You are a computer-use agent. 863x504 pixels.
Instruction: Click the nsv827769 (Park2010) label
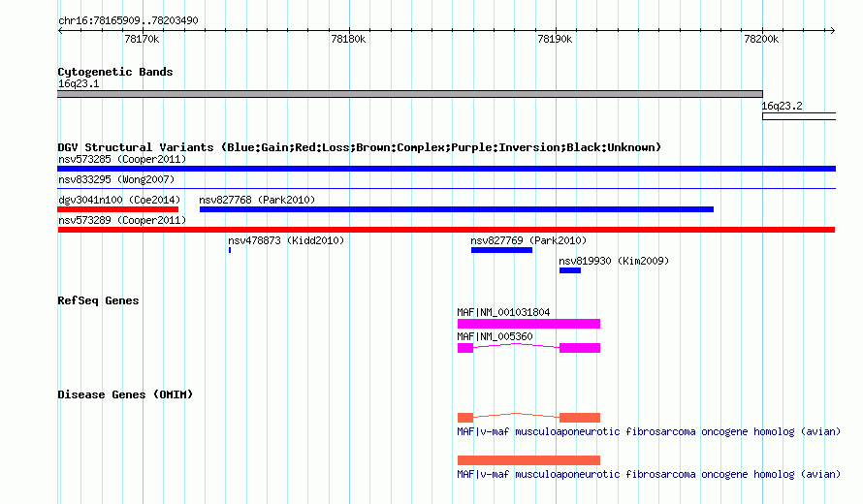point(528,240)
